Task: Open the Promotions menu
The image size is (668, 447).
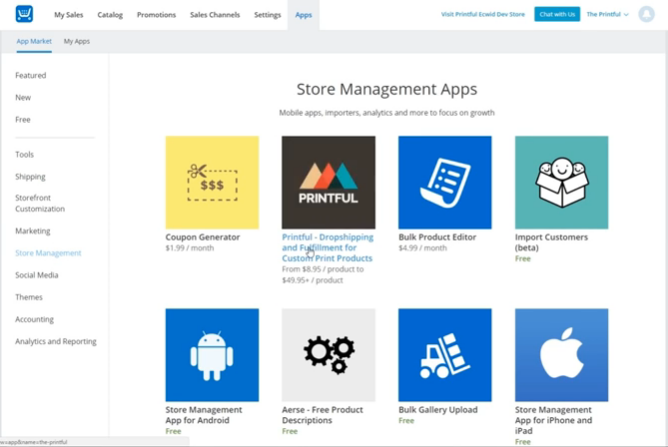Action: tap(156, 14)
